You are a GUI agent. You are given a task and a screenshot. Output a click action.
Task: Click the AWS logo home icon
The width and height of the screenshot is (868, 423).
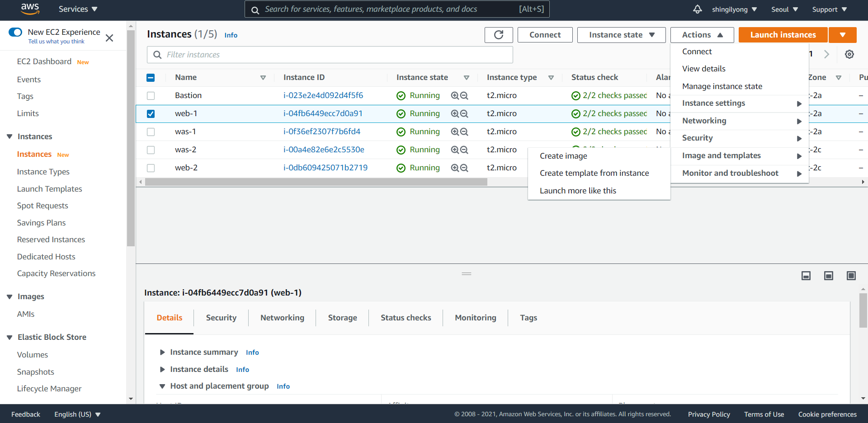click(x=30, y=9)
